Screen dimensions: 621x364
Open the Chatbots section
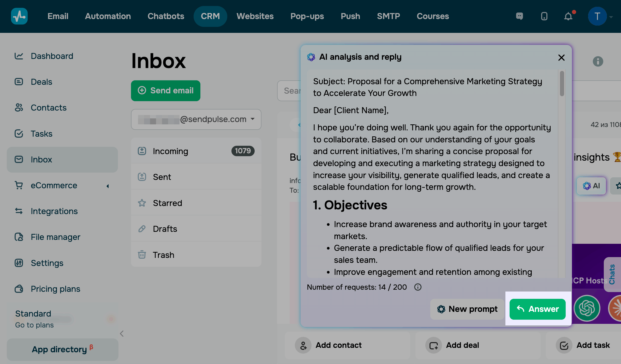[x=166, y=16]
